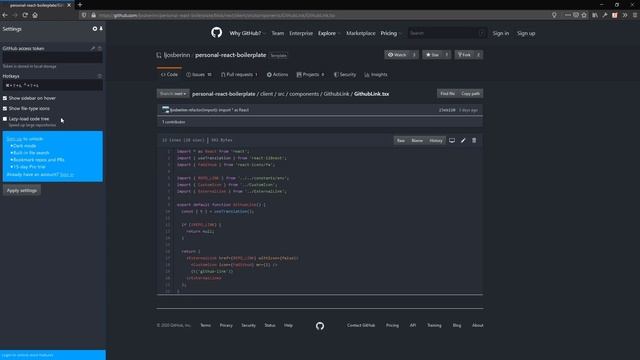Open the Issues tab
This screenshot has width=640, height=360.
199,74
